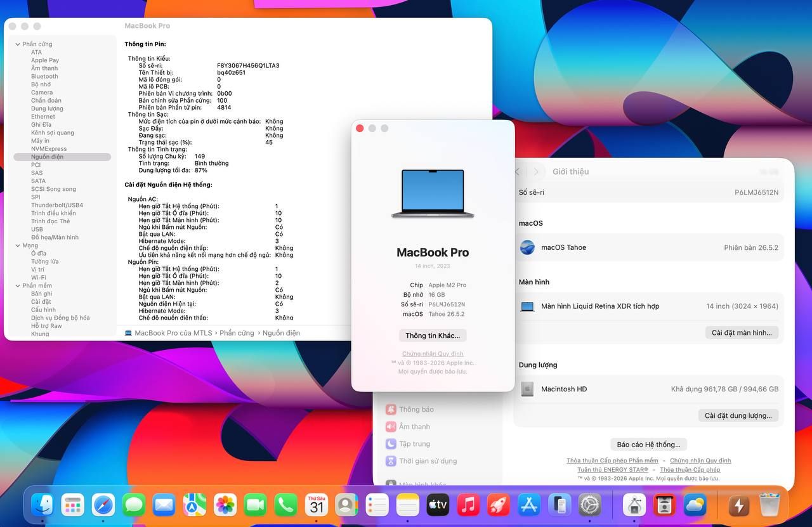Viewport: 812px width, 527px height.
Task: Open Mail from the Dock
Action: point(164,505)
